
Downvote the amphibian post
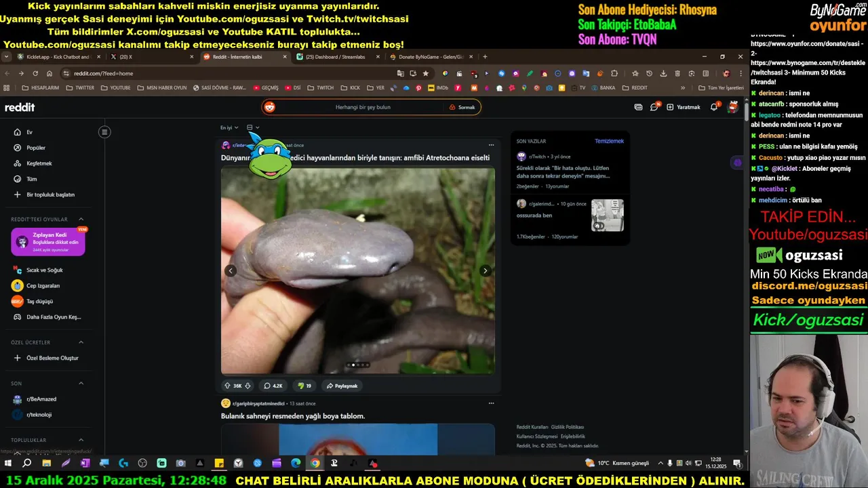[248, 386]
